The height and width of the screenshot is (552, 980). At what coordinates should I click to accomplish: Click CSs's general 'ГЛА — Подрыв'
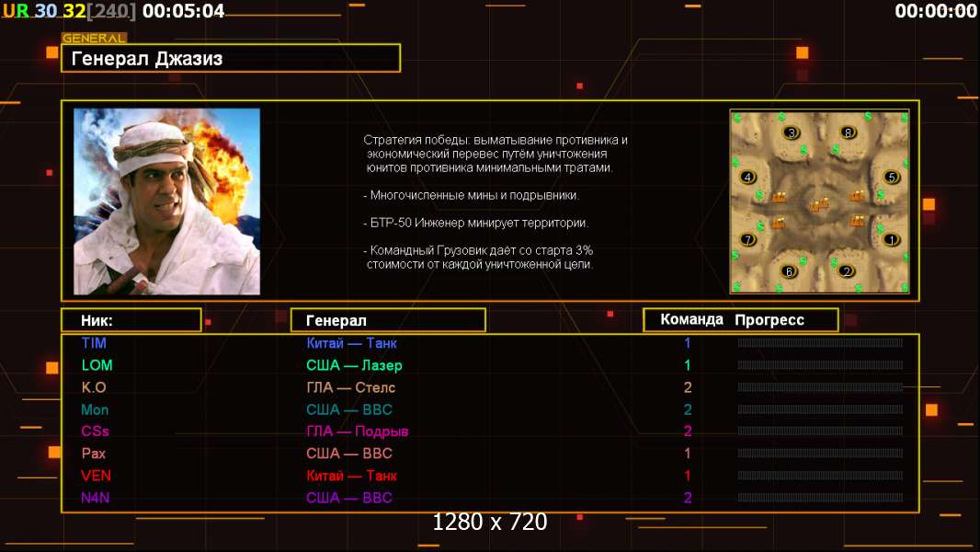358,431
